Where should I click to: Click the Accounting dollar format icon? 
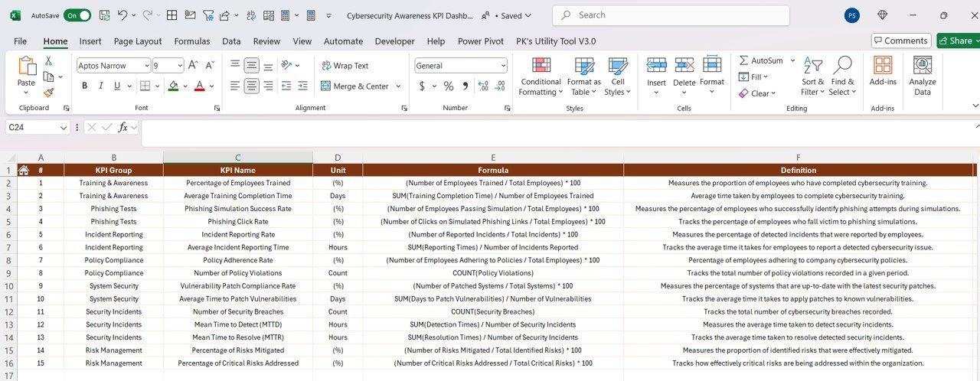pos(422,86)
